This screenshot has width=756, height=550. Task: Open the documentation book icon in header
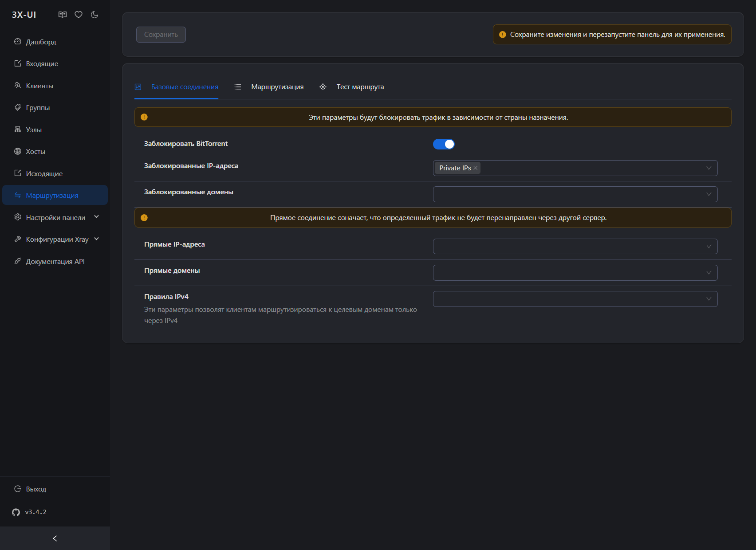(63, 15)
